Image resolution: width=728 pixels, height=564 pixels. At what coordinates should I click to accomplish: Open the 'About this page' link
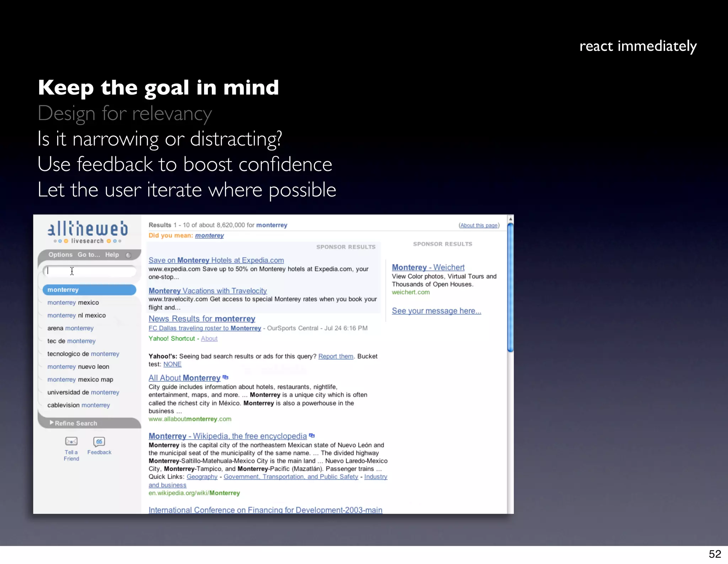click(478, 225)
